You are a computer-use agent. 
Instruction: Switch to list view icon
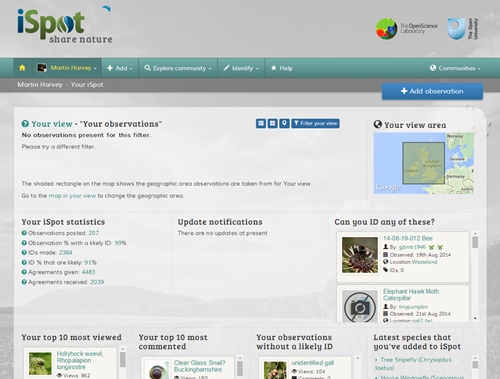261,123
